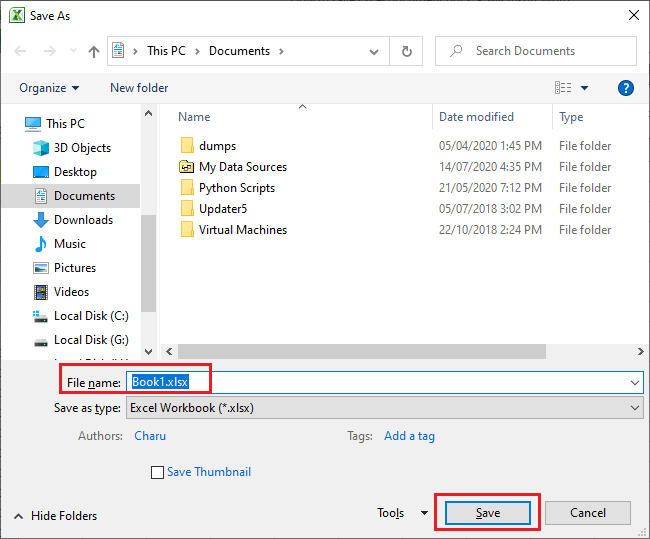The height and width of the screenshot is (539, 650).
Task: Select the dumps folder icon
Action: [x=187, y=146]
